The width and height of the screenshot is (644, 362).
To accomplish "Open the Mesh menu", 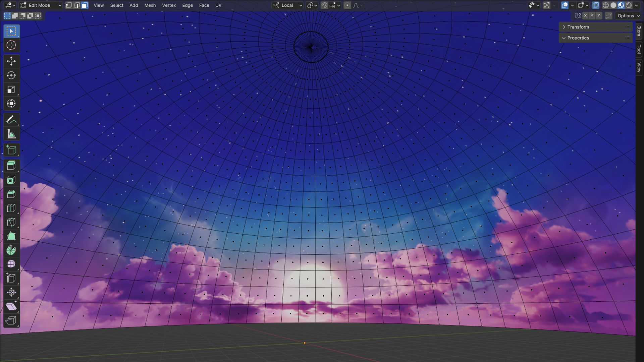I will 150,5.
